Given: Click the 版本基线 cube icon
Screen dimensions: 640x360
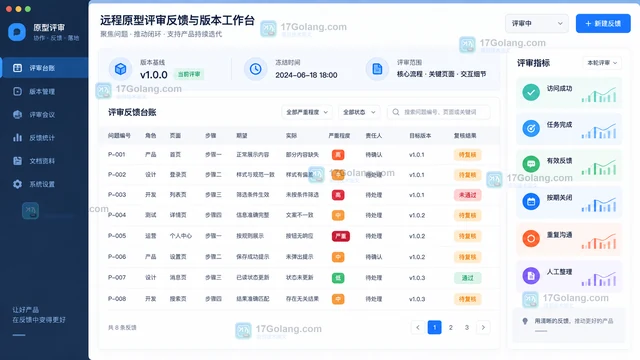Looking at the screenshot, I should [120, 69].
